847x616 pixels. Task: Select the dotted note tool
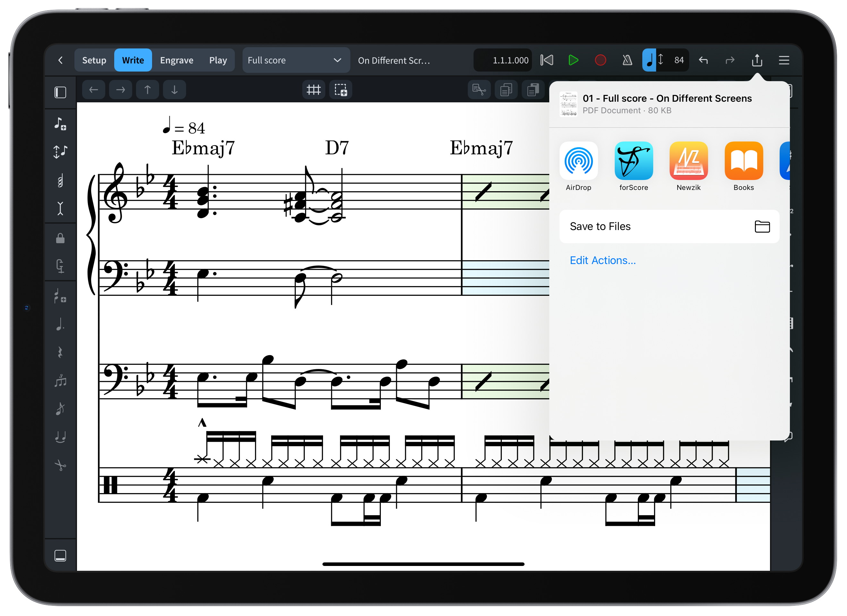pos(61,324)
